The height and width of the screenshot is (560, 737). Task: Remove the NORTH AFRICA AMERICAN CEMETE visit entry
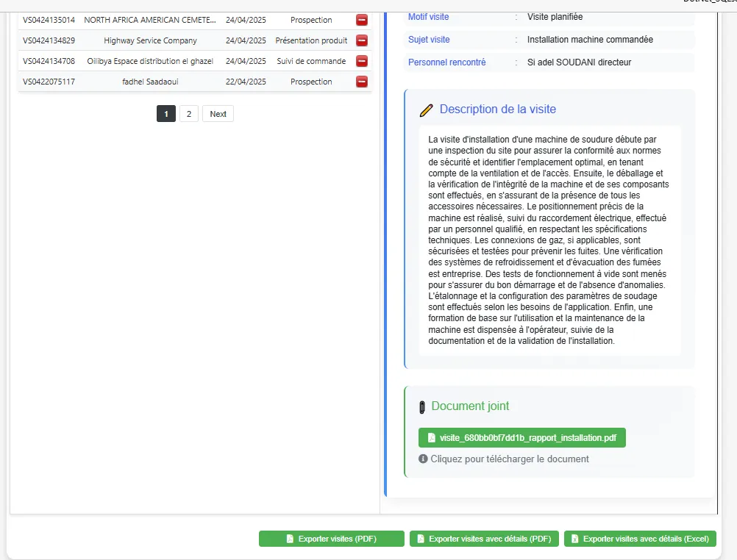[x=361, y=20]
